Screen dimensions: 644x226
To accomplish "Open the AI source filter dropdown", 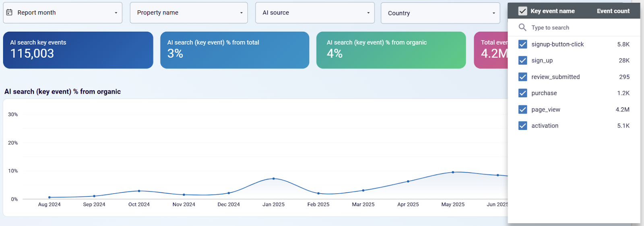I will pyautogui.click(x=315, y=13).
